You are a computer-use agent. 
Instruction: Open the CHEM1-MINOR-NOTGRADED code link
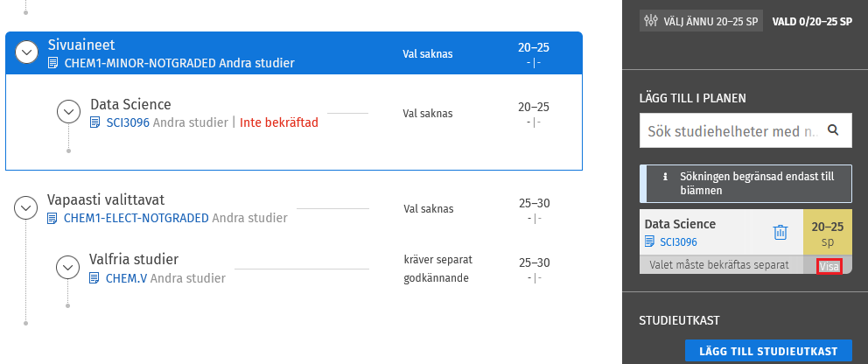(x=140, y=63)
